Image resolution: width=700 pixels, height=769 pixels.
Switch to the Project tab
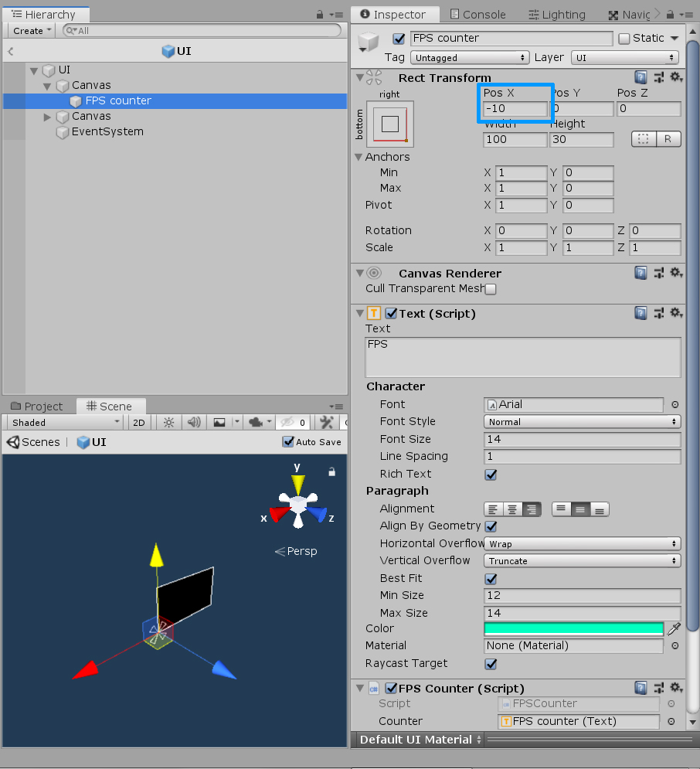pos(38,406)
